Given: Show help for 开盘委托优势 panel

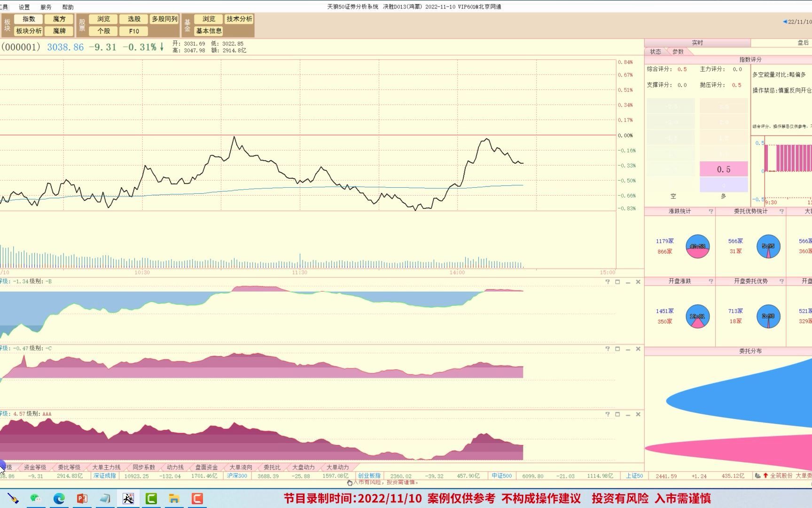Looking at the screenshot, I should pos(782,281).
